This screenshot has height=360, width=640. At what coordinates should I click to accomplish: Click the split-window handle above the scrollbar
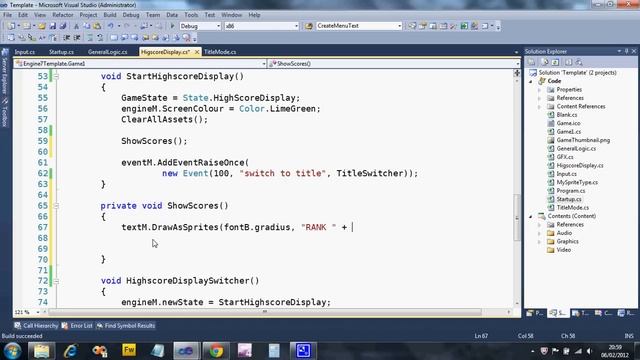pyautogui.click(x=517, y=73)
